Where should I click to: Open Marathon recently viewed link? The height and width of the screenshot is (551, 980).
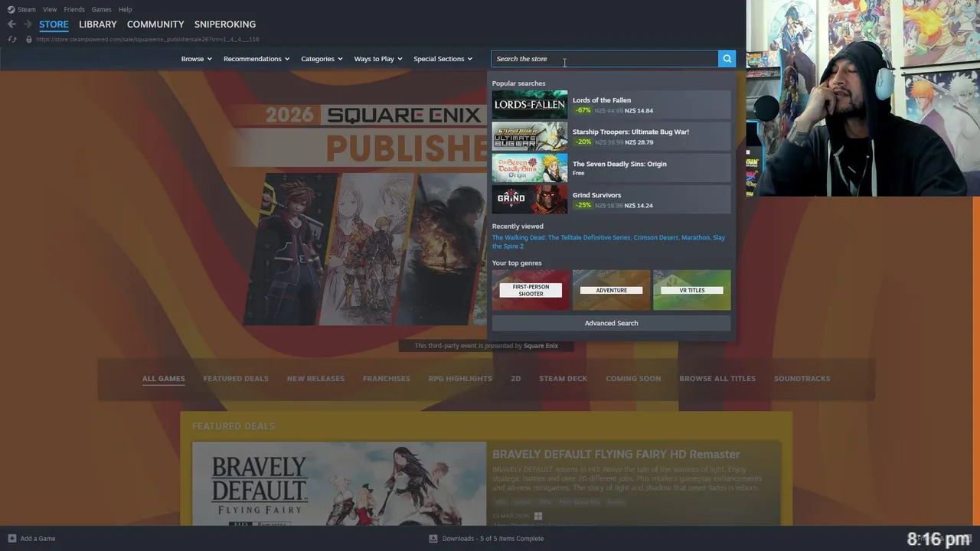tap(695, 237)
